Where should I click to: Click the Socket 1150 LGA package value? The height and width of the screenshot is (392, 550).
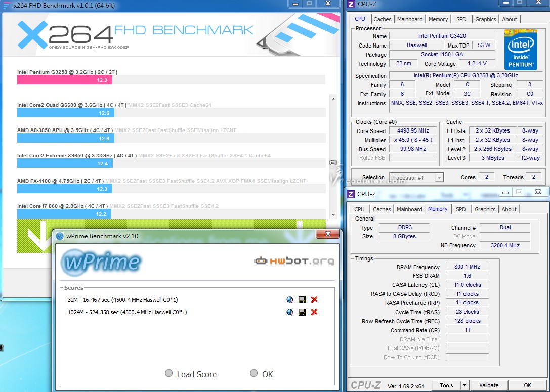(442, 54)
